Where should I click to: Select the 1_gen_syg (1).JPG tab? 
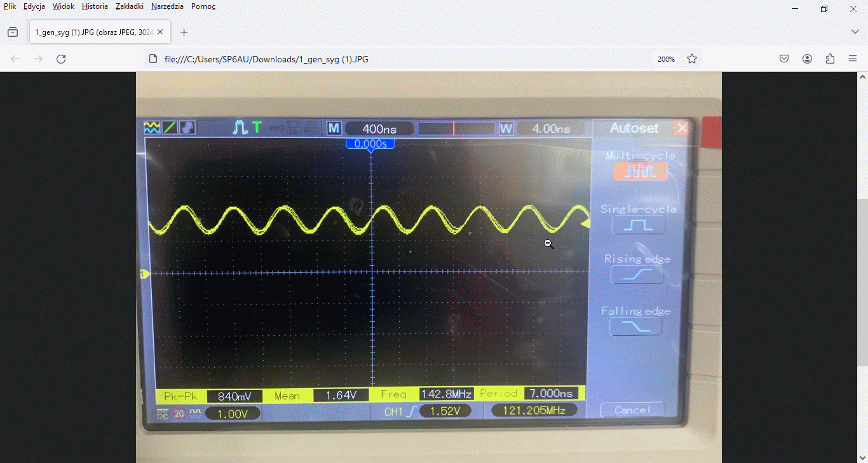point(92,32)
